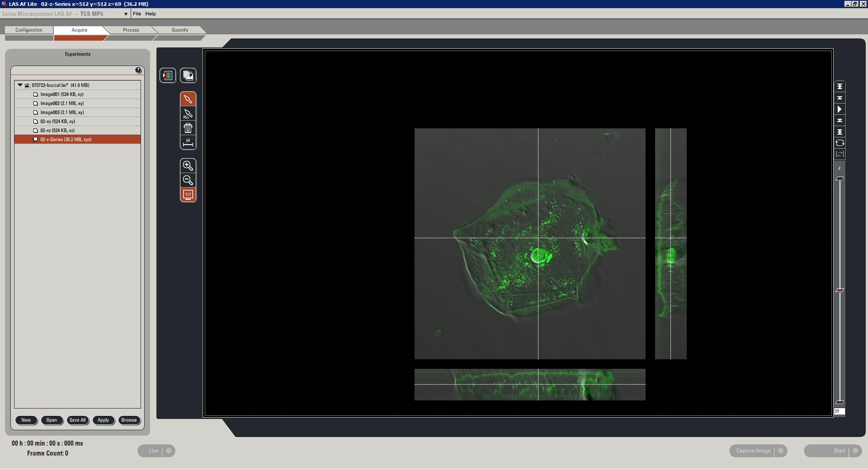Toggle the 1:1 display scale button

[188, 195]
